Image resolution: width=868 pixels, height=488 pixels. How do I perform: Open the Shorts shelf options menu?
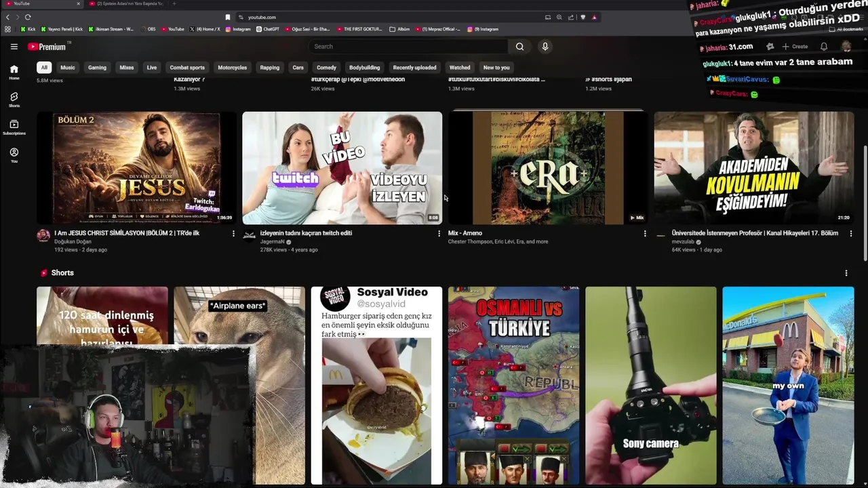click(846, 273)
